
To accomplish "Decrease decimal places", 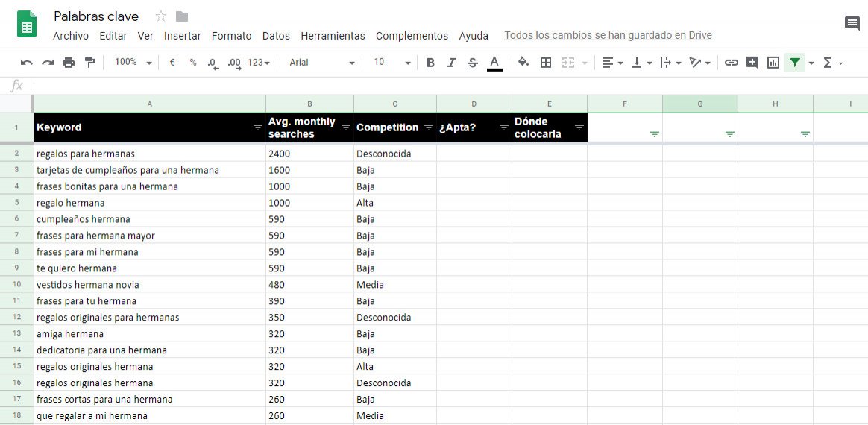I will 213,63.
